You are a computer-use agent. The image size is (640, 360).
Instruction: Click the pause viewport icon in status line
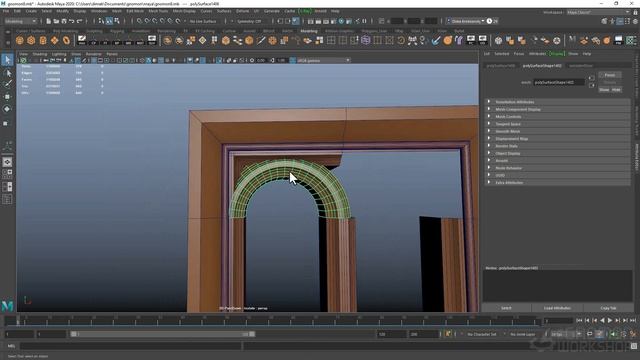[x=364, y=21]
